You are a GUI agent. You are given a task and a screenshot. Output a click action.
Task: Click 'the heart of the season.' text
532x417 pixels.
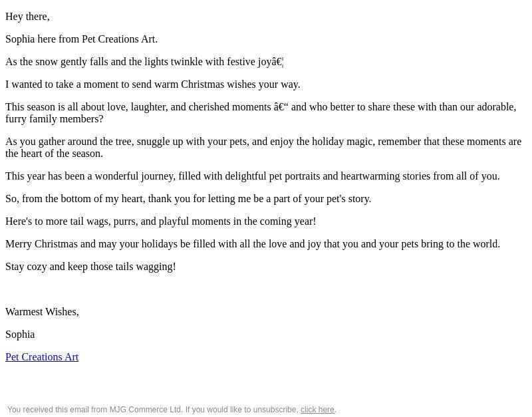(x=54, y=154)
